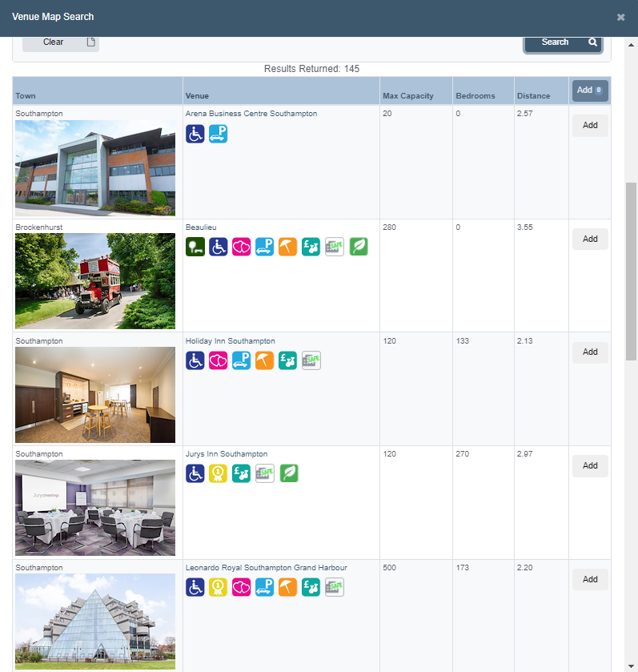The image size is (638, 672).
Task: Click Leonardo Royal's pound money bags icon
Action: point(311,587)
